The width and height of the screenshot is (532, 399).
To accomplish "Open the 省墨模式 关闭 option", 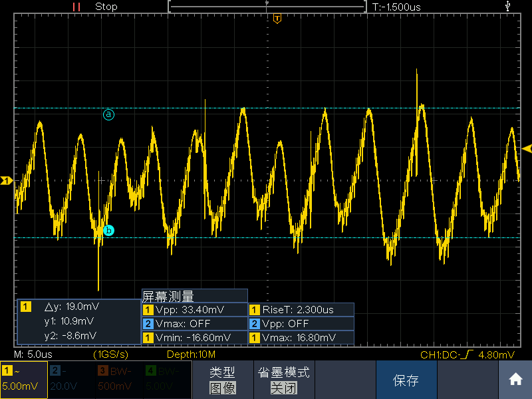I will click(x=284, y=379).
